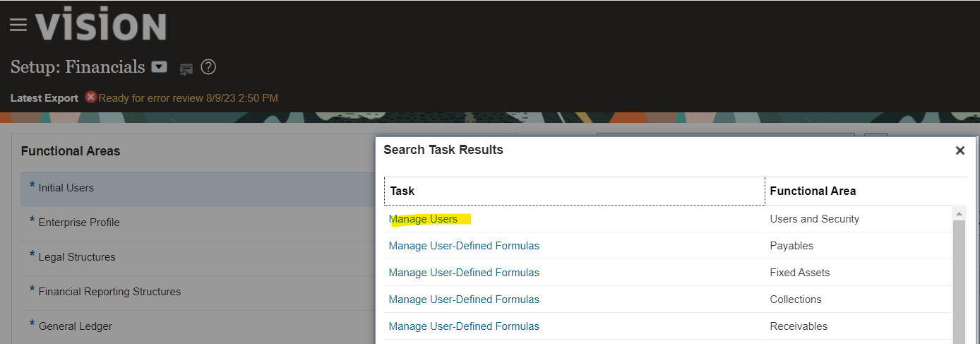980x344 pixels.
Task: Click the results list scroll up arrow
Action: [960, 213]
